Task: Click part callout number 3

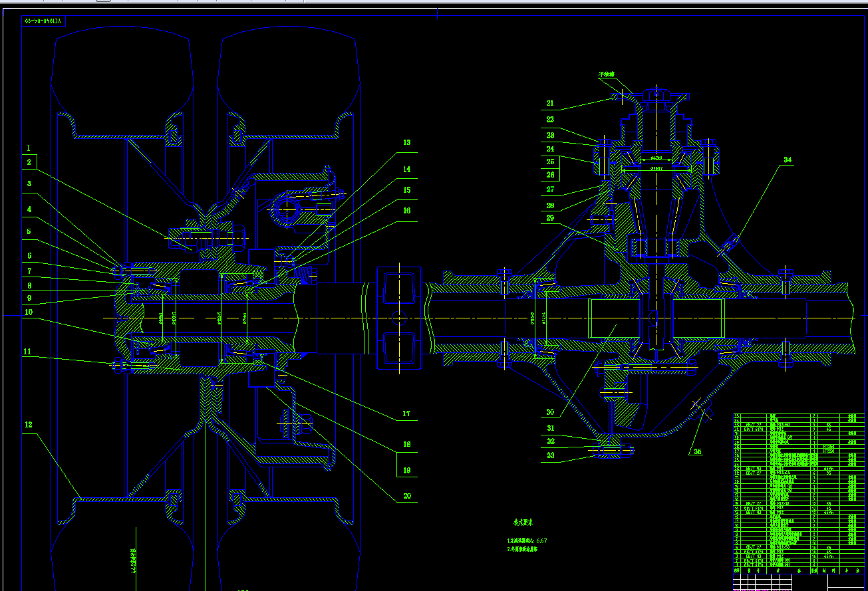Action: [29, 183]
